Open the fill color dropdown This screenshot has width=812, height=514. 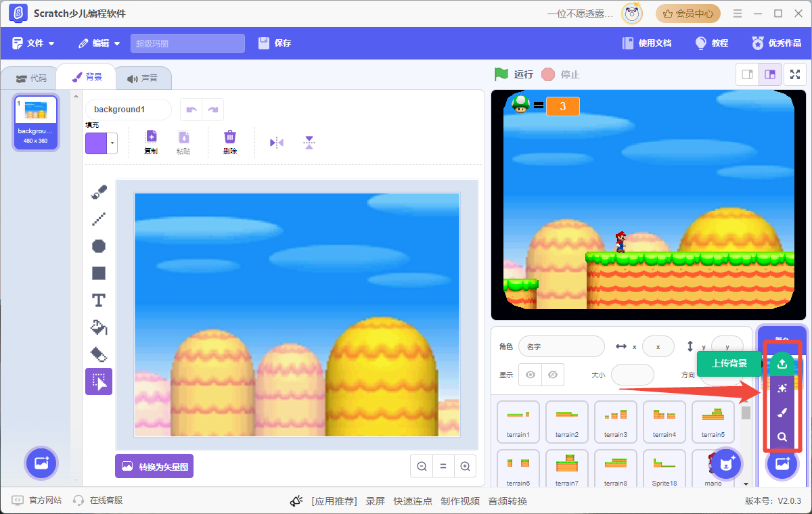112,143
